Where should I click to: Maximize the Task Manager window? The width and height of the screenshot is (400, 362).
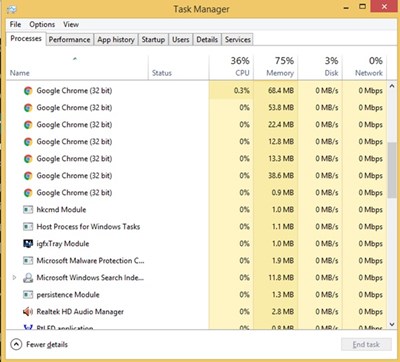tap(362, 7)
